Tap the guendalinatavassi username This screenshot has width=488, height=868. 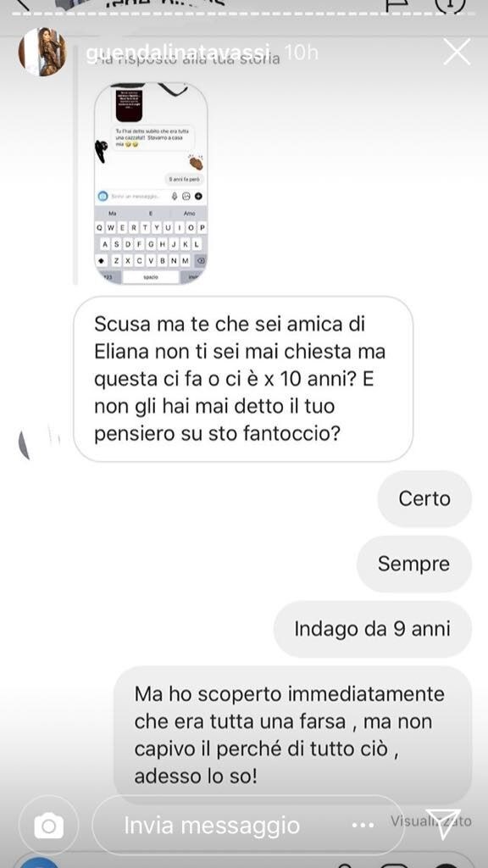(178, 53)
